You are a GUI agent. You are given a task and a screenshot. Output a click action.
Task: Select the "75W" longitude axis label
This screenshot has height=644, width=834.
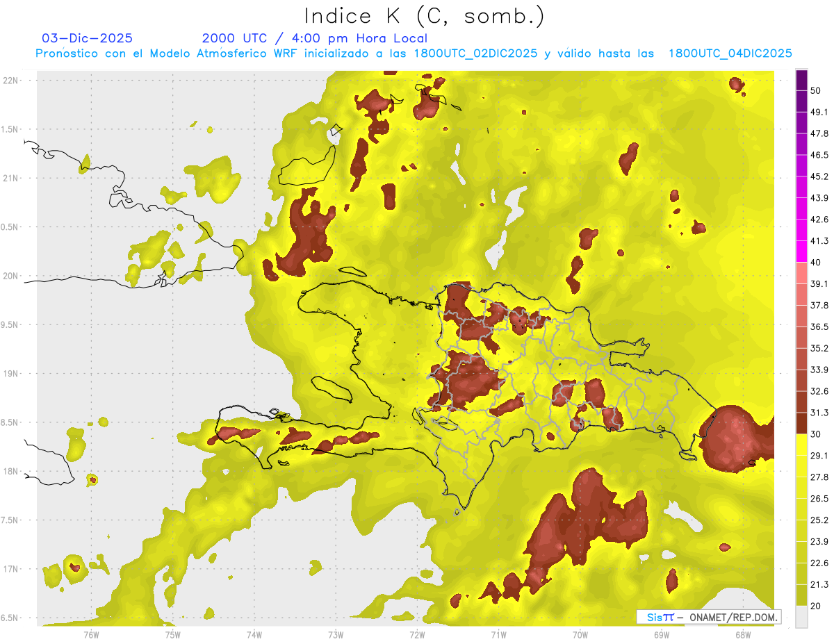click(172, 635)
